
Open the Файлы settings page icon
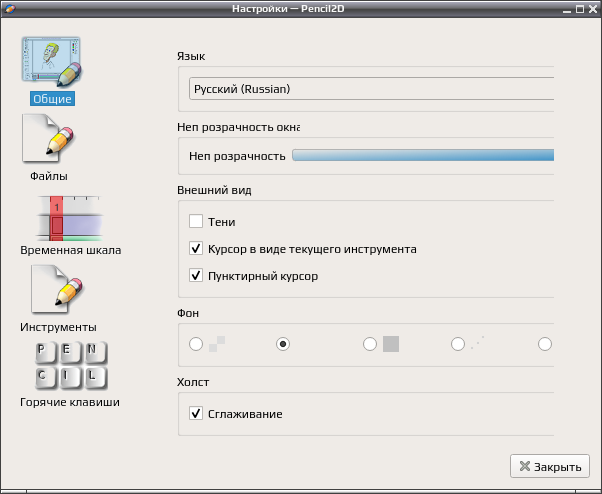click(49, 140)
